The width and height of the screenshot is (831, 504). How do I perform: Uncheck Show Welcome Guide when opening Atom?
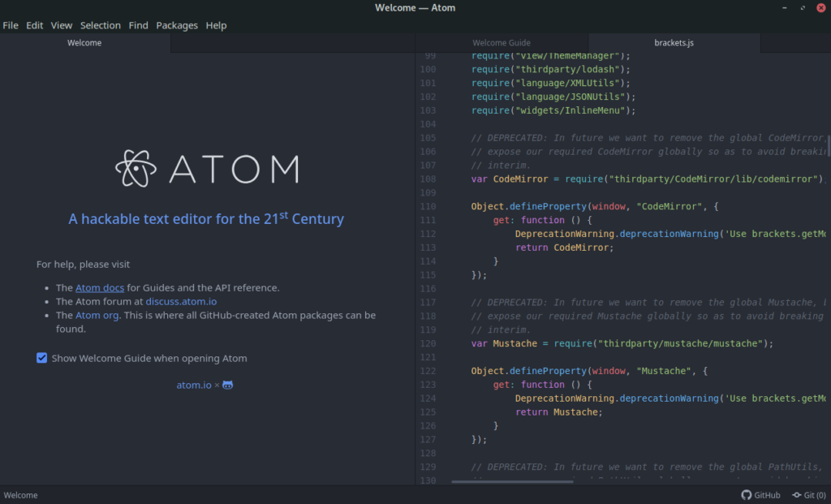[x=42, y=358]
